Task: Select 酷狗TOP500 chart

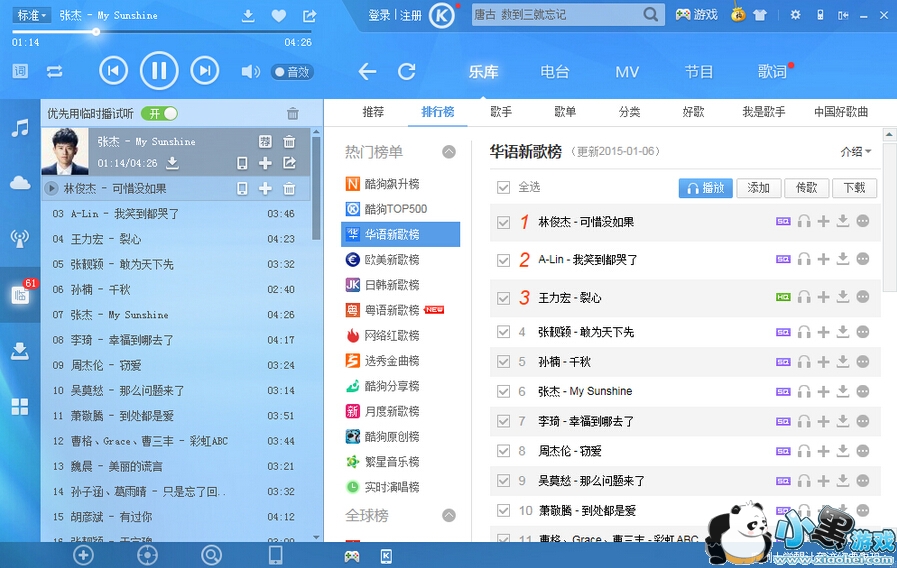Action: pyautogui.click(x=400, y=209)
